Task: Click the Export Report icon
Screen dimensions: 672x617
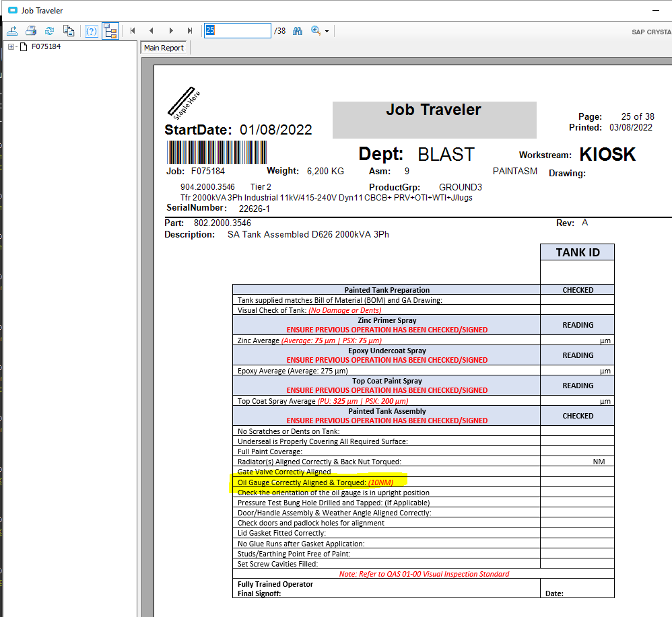Action: [12, 31]
